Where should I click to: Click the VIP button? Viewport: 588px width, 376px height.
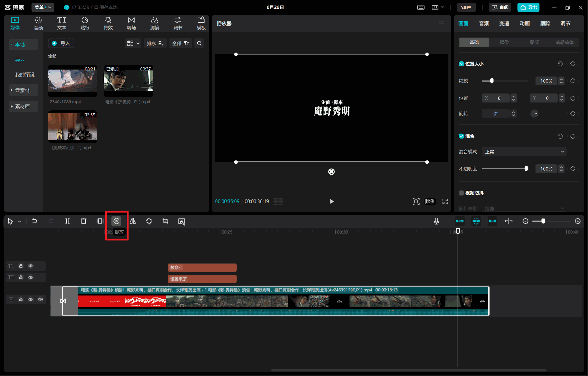coord(466,7)
